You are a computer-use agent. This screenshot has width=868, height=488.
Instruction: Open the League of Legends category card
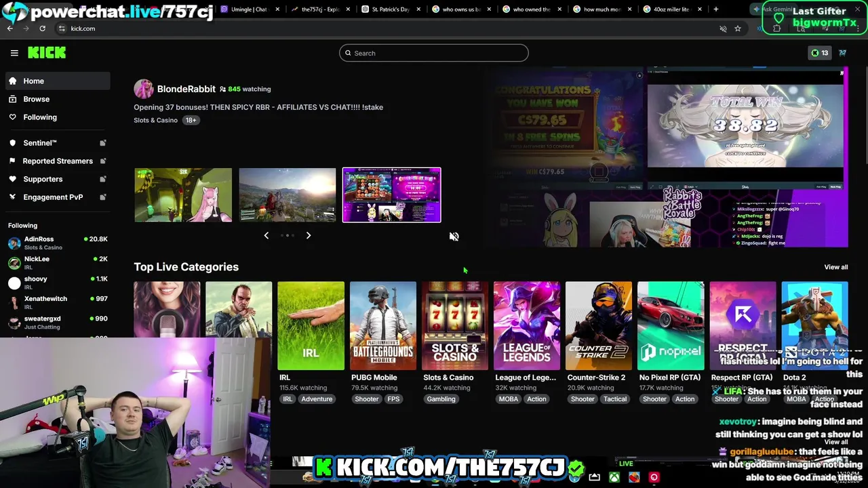pos(527,326)
